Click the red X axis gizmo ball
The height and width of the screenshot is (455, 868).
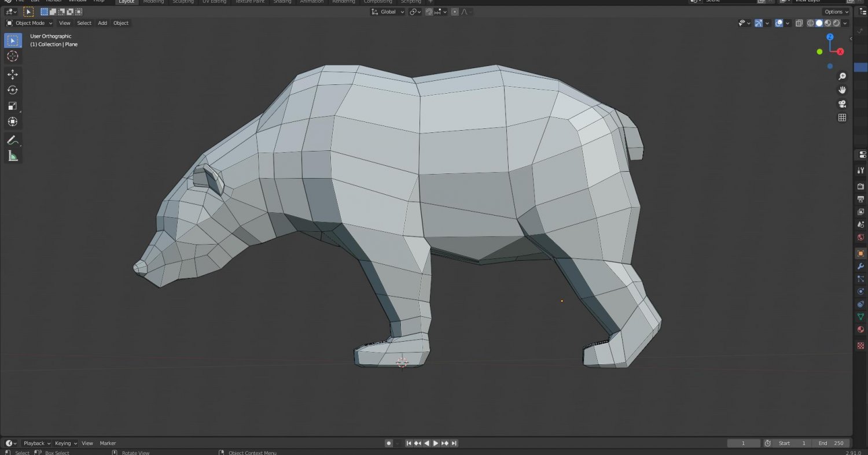[x=840, y=51]
